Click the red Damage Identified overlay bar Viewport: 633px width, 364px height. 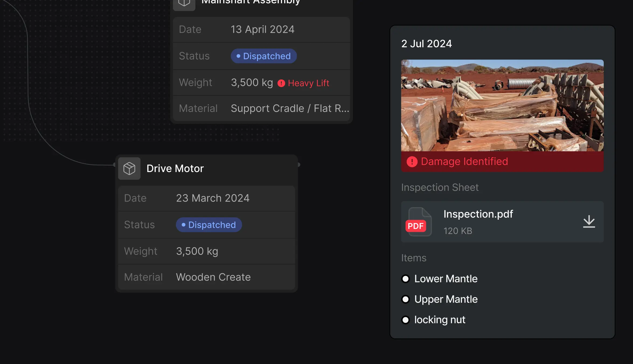[x=502, y=162]
